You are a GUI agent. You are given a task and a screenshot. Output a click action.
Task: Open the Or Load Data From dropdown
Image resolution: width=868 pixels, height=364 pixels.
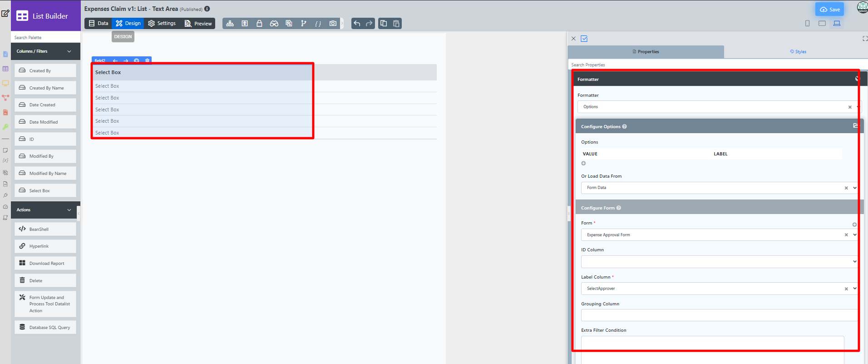pos(719,188)
